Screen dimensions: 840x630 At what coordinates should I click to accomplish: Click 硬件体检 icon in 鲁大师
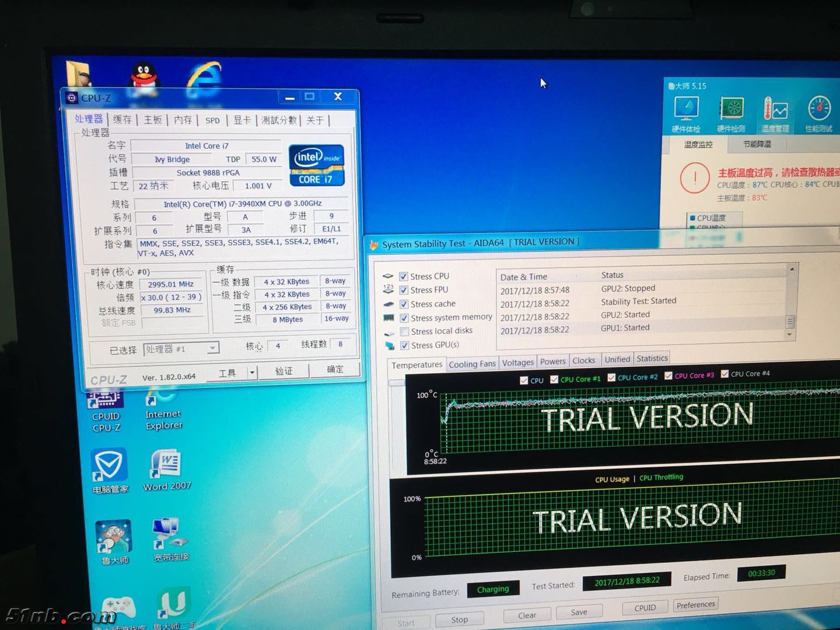point(686,111)
